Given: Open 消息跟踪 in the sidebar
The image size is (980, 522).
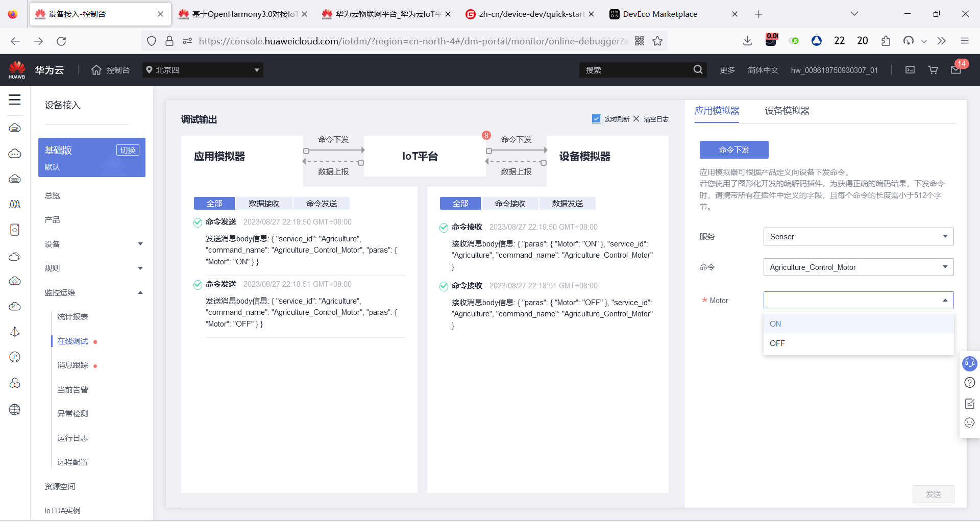Looking at the screenshot, I should pyautogui.click(x=72, y=365).
